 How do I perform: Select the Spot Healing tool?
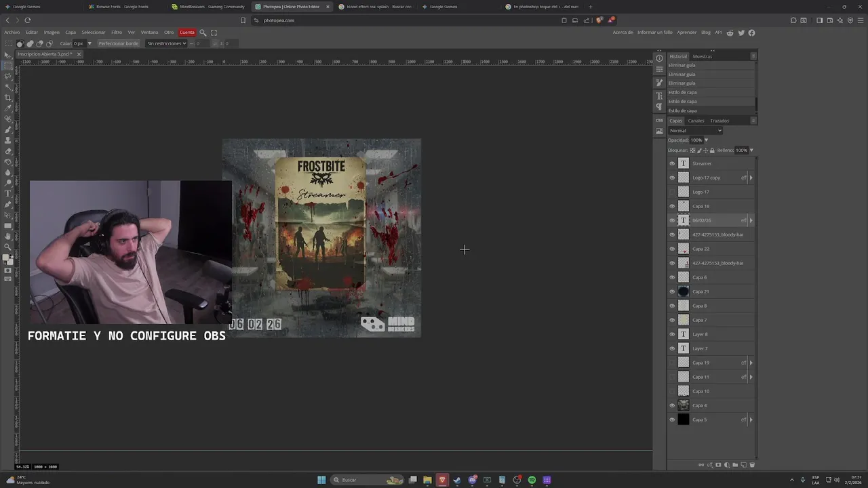[8, 119]
